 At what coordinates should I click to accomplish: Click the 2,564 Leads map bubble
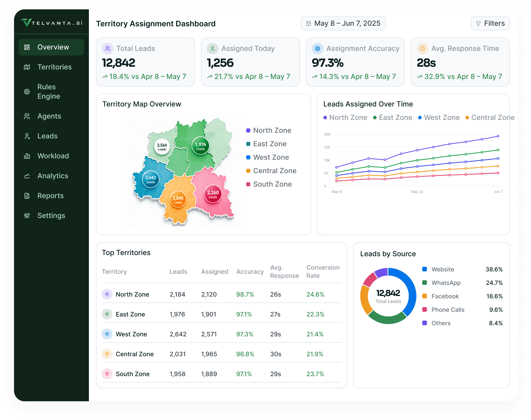162,147
